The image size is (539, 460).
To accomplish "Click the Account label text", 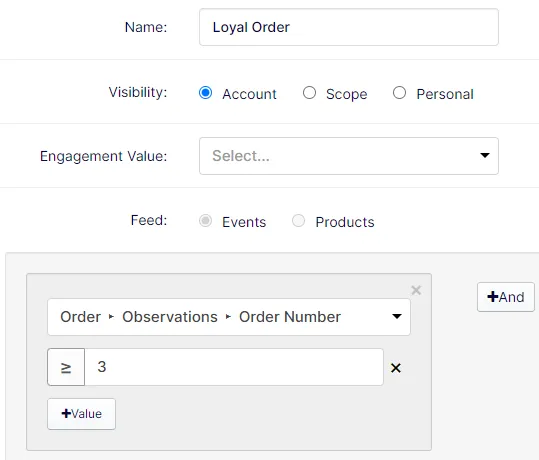I will pos(249,94).
